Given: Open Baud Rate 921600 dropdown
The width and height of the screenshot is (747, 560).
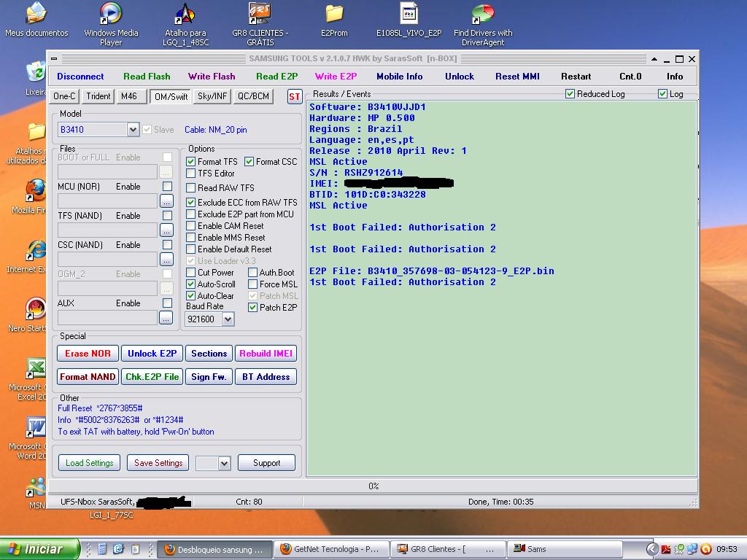Looking at the screenshot, I should (x=228, y=319).
